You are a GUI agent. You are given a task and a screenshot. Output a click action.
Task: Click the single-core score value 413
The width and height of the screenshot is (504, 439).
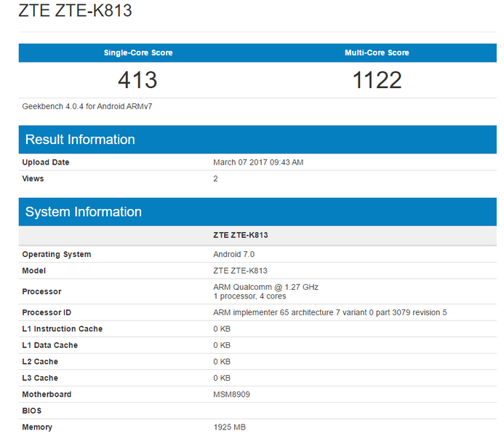pyautogui.click(x=138, y=80)
